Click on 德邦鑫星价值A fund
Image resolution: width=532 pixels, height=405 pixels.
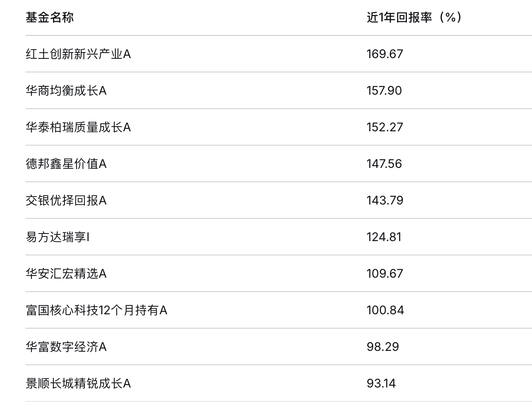coord(66,164)
